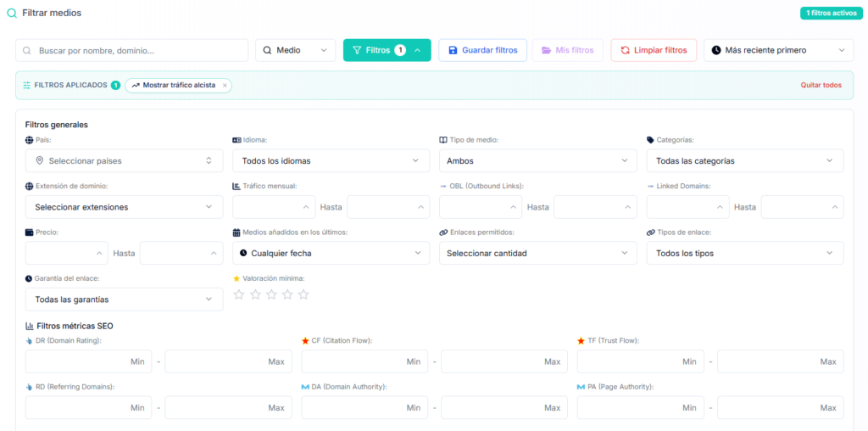
Task: Open Mis filtros saved filters
Action: (568, 50)
